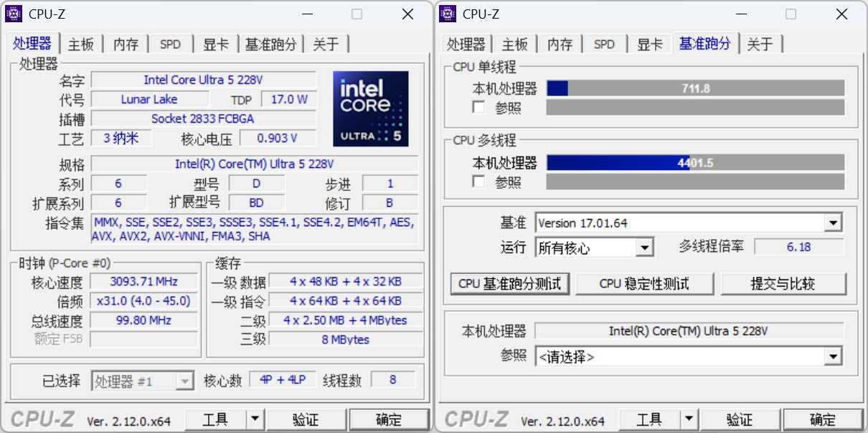Select 处理器 tab in left window
Image resolution: width=868 pixels, height=433 pixels.
pyautogui.click(x=32, y=43)
